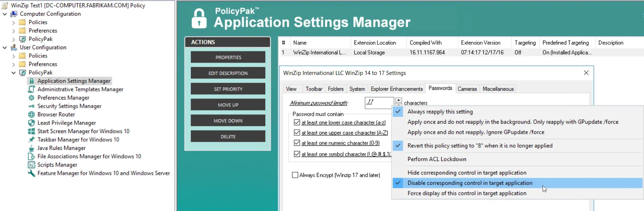This screenshot has height=211, width=644.
Task: Click PolicyPak node icon under Computer Configuration
Action: coord(22,39)
